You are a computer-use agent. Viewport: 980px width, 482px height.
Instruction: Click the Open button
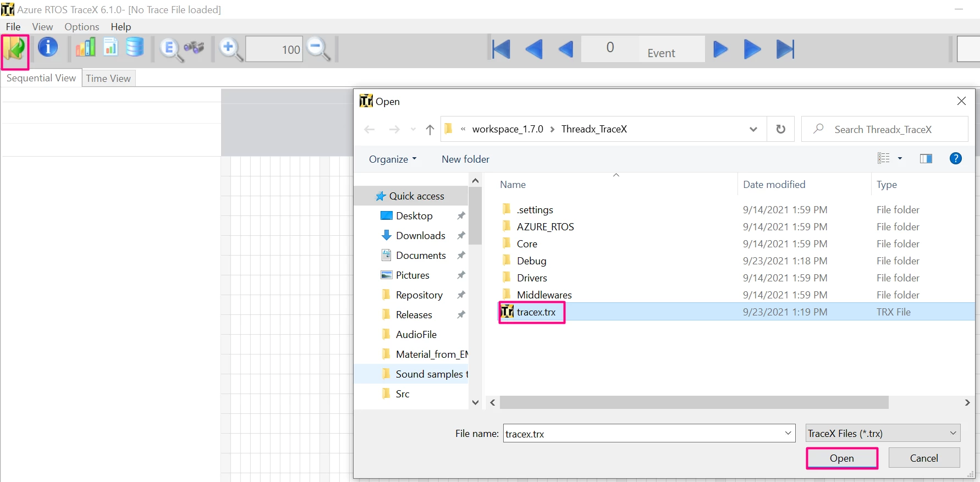point(842,458)
